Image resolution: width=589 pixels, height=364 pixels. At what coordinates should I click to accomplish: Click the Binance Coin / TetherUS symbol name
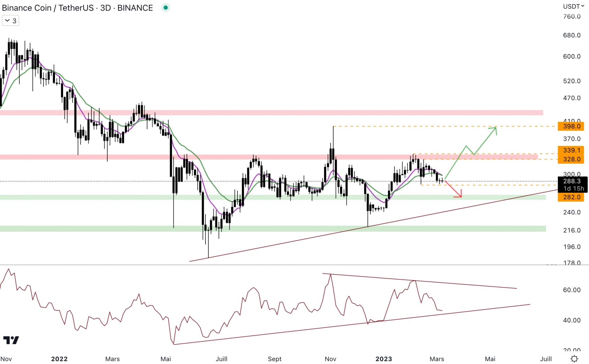47,7
